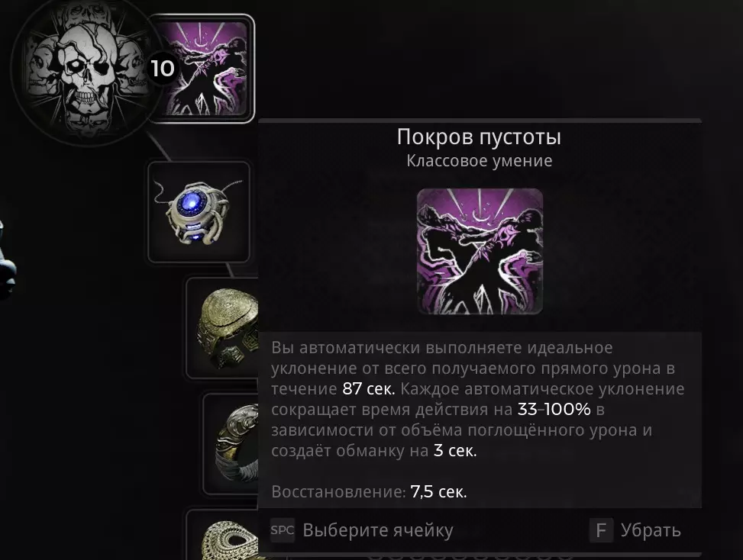Click the character figure at left edge

pyautogui.click(x=7, y=260)
